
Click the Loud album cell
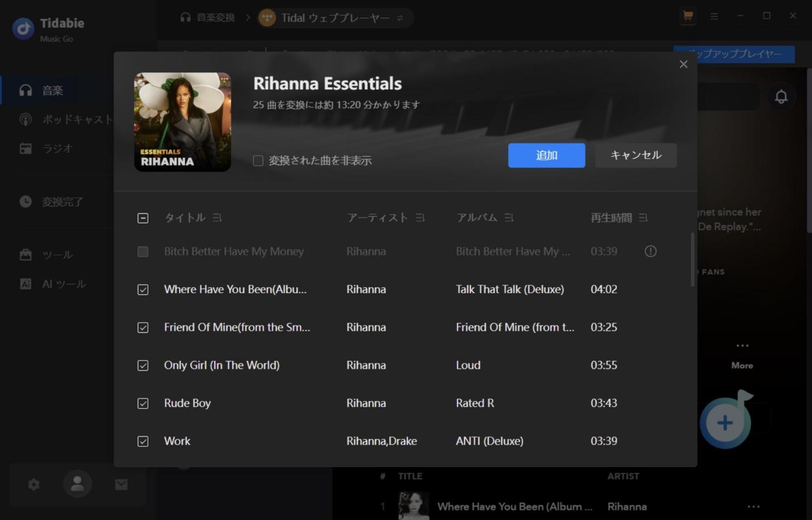pyautogui.click(x=468, y=365)
